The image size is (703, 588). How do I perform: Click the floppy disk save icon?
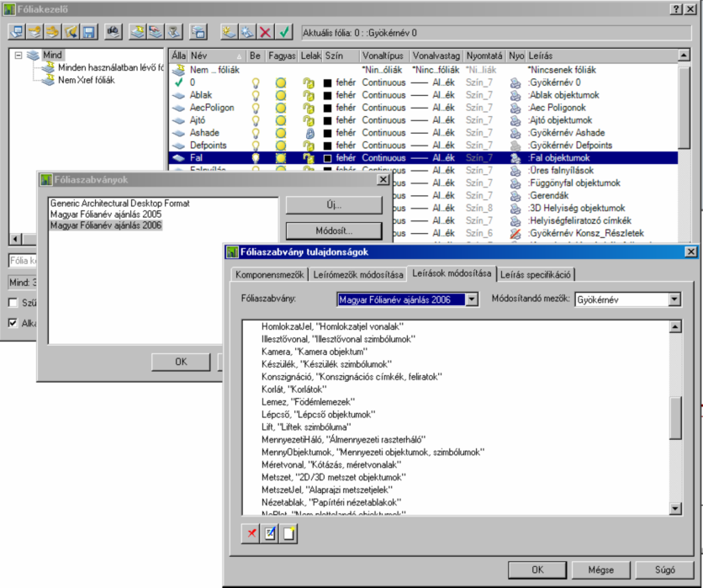tap(89, 32)
